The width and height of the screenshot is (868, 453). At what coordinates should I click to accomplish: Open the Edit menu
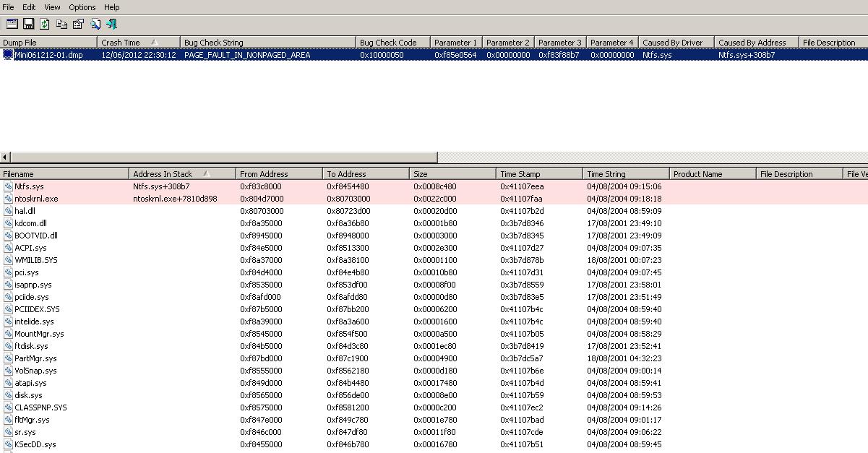[29, 7]
